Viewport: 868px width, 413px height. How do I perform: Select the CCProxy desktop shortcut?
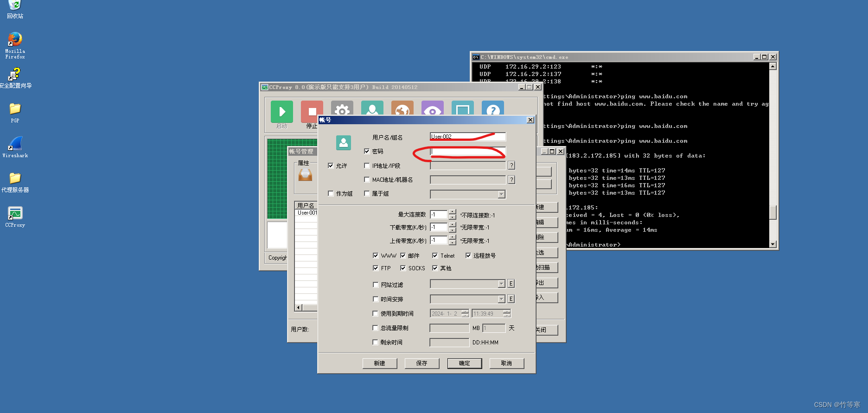click(x=15, y=217)
